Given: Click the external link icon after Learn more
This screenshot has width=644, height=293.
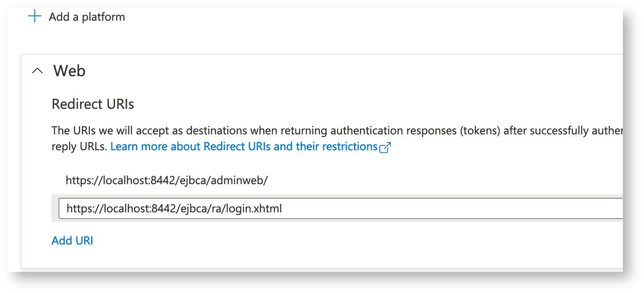Looking at the screenshot, I should (x=385, y=147).
